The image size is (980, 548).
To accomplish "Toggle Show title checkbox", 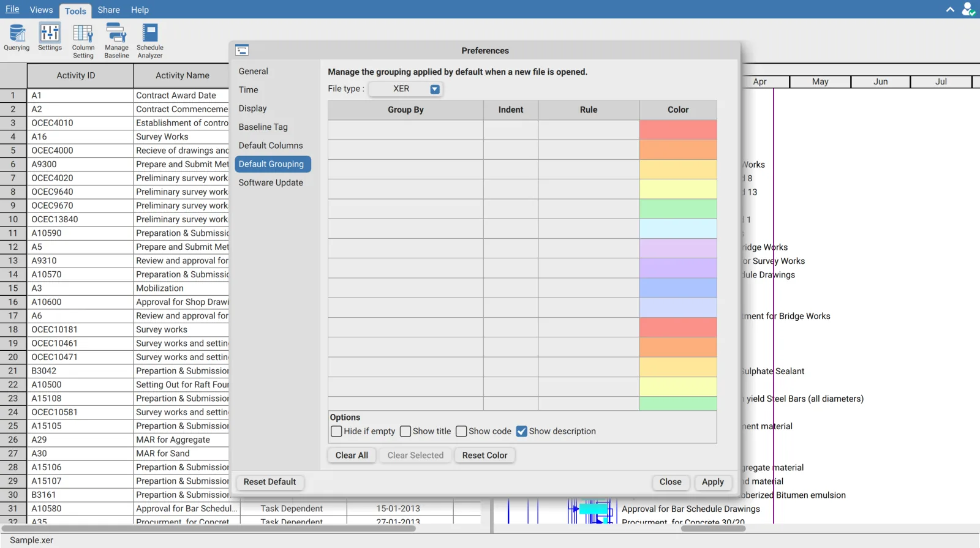I will (405, 431).
